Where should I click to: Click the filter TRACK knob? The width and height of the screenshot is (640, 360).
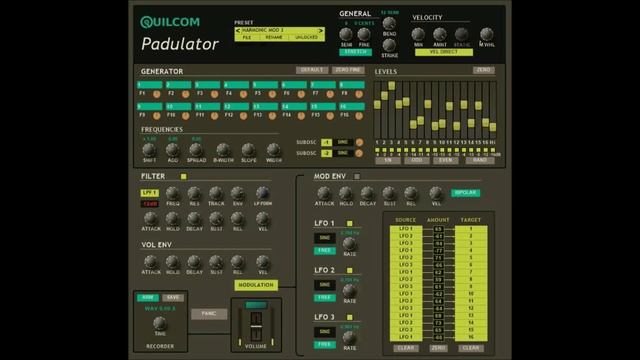[x=216, y=193]
